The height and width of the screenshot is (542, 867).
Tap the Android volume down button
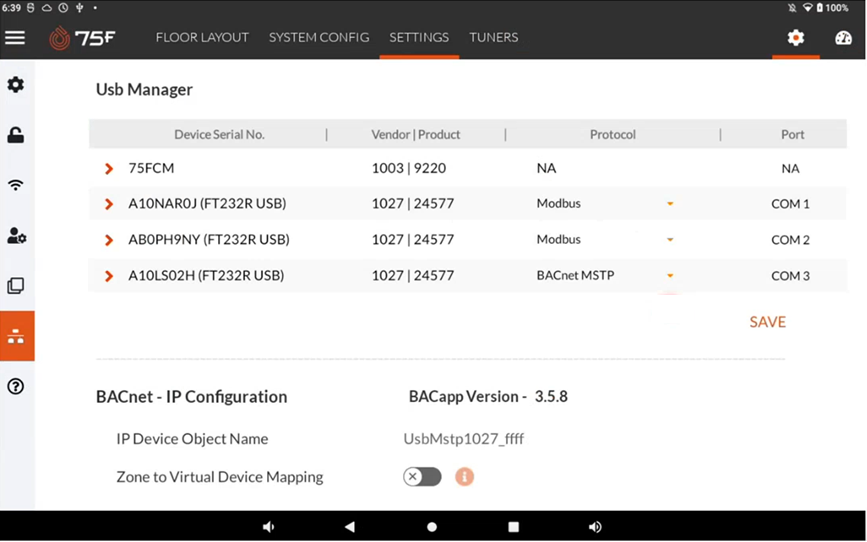pos(269,527)
